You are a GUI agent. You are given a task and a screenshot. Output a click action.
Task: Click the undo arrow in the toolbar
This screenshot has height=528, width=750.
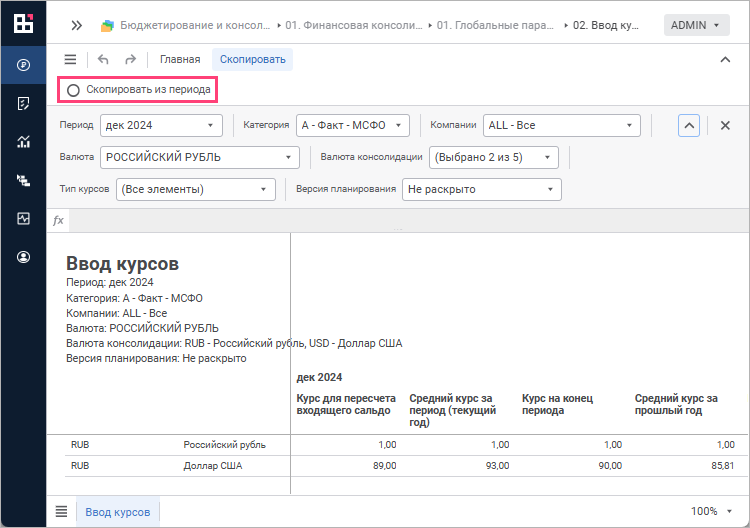coord(104,59)
